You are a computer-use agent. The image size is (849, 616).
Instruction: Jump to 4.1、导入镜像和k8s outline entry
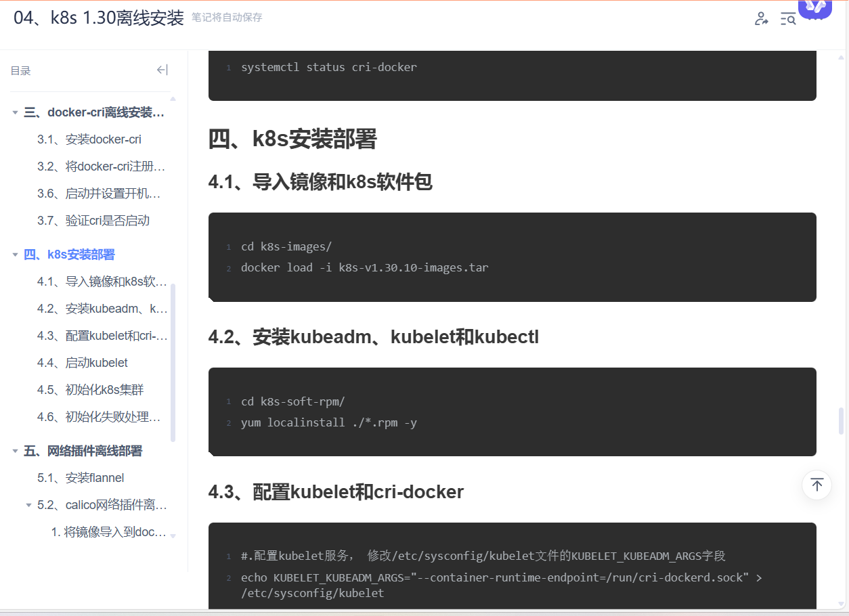tap(102, 282)
